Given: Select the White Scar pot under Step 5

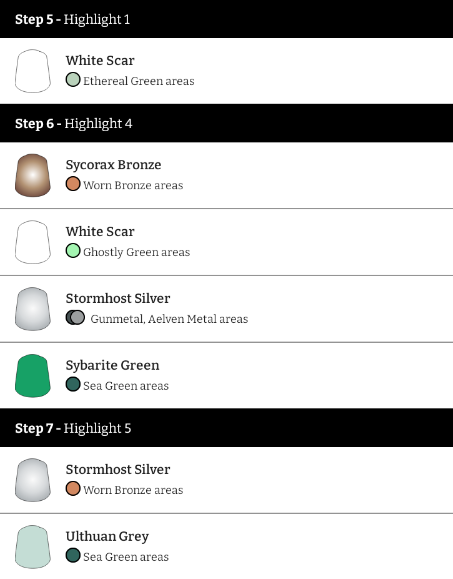Looking at the screenshot, I should [x=33, y=71].
